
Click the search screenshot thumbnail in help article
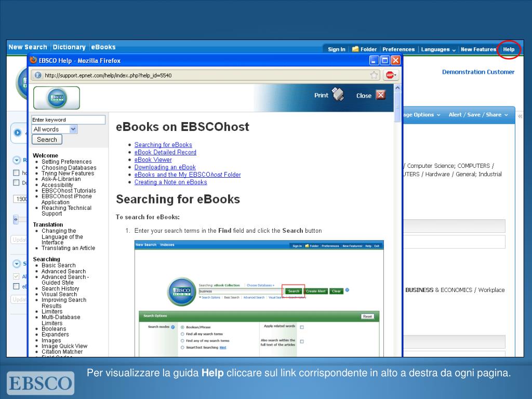click(x=259, y=298)
